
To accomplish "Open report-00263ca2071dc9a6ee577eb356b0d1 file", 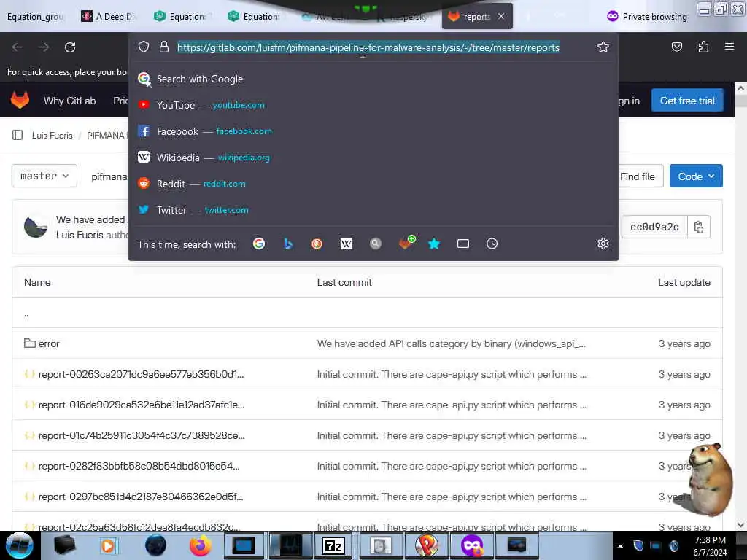I will coord(141,374).
